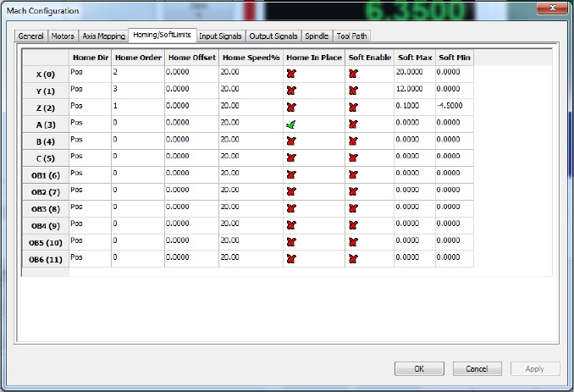Select Soft Max value 20.0000 for X
Image resolution: width=574 pixels, height=392 pixels.
click(x=415, y=74)
